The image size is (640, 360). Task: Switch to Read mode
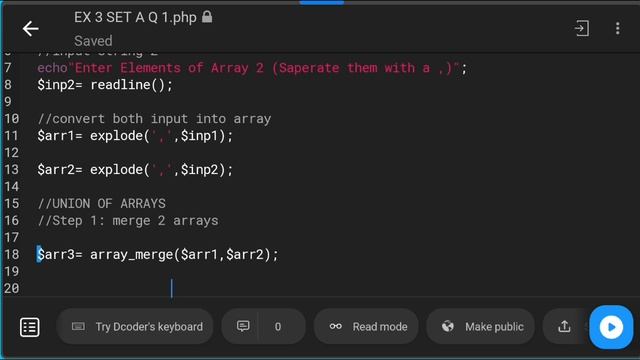pyautogui.click(x=366, y=327)
